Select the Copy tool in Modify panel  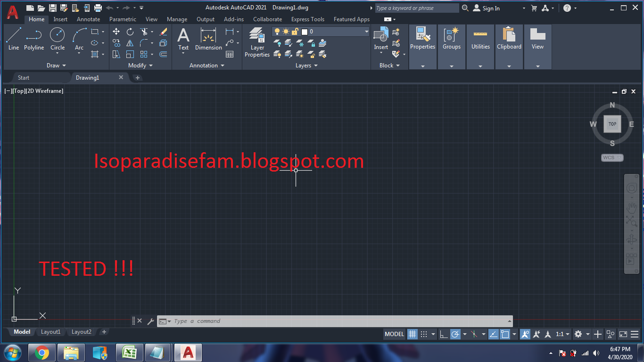pyautogui.click(x=116, y=43)
